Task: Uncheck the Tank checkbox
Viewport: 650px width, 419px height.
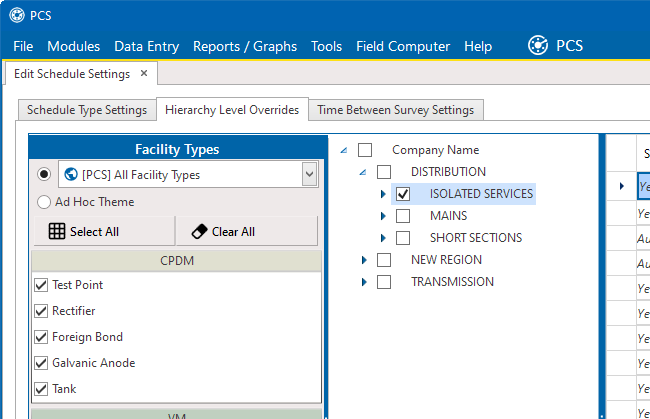Action: pyautogui.click(x=41, y=389)
